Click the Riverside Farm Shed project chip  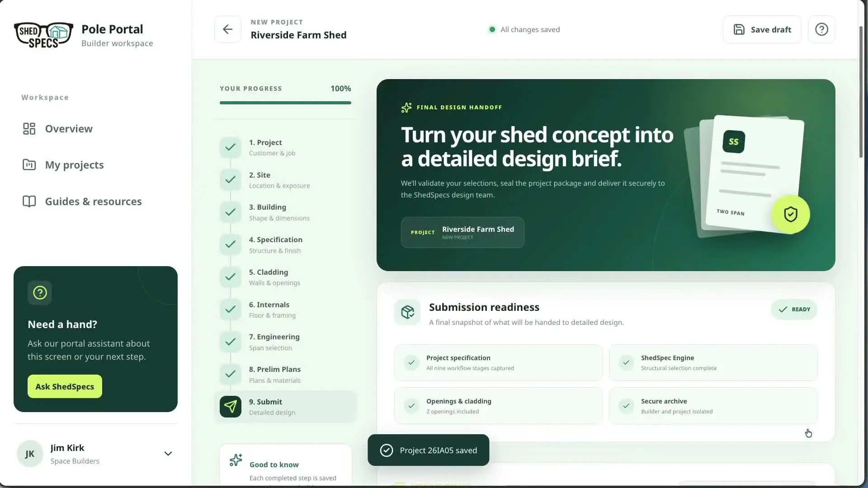(462, 232)
